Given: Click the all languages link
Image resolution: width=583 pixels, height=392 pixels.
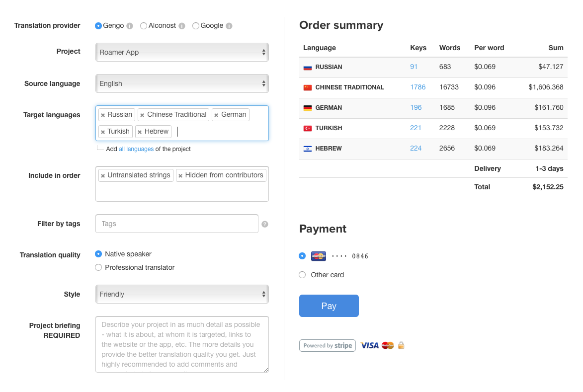Looking at the screenshot, I should pyautogui.click(x=136, y=149).
